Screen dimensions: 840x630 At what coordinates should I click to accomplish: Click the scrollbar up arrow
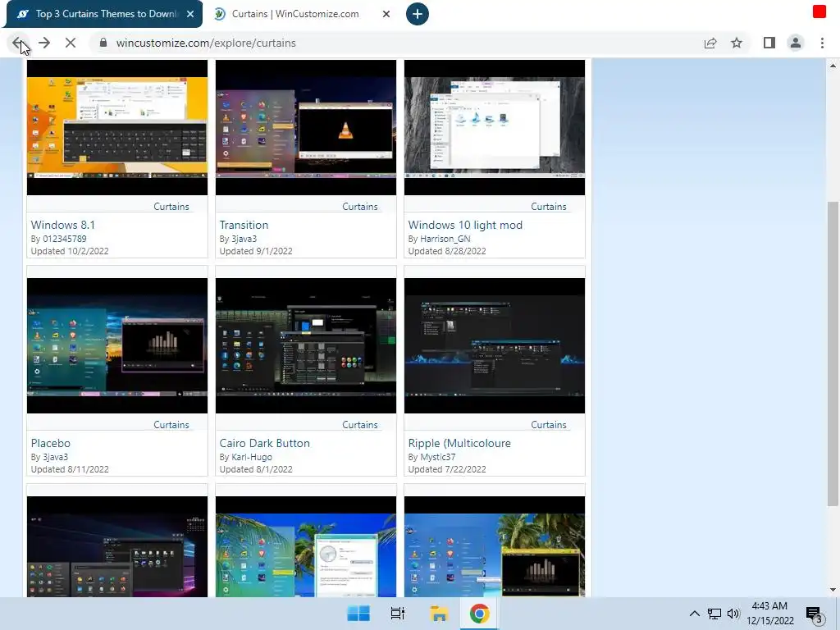[x=833, y=66]
